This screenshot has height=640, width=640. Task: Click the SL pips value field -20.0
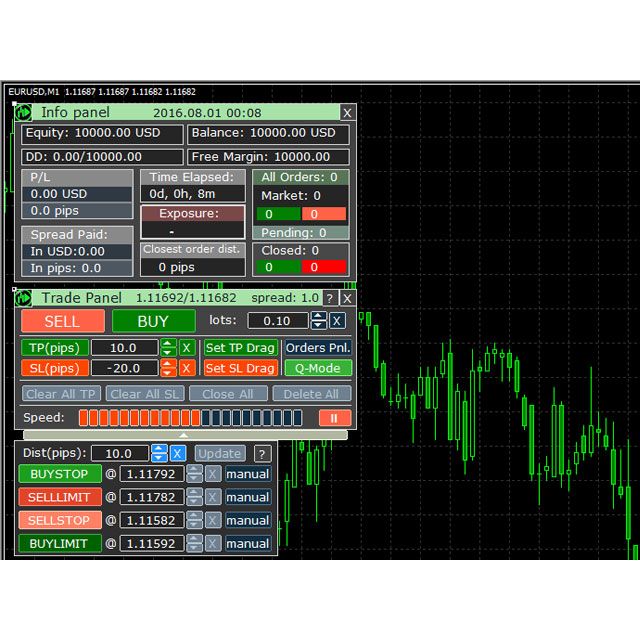tap(124, 368)
